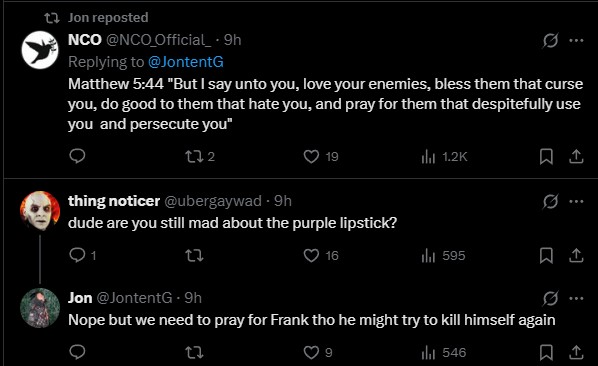This screenshot has width=598, height=366.
Task: Open more options on thing noticer's post
Action: pos(576,201)
